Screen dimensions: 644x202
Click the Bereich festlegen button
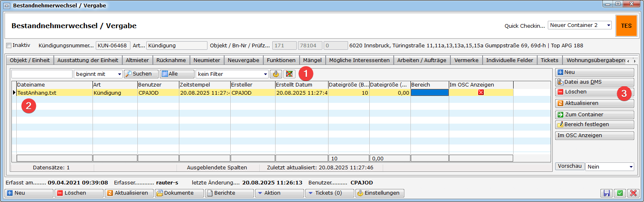pos(594,124)
